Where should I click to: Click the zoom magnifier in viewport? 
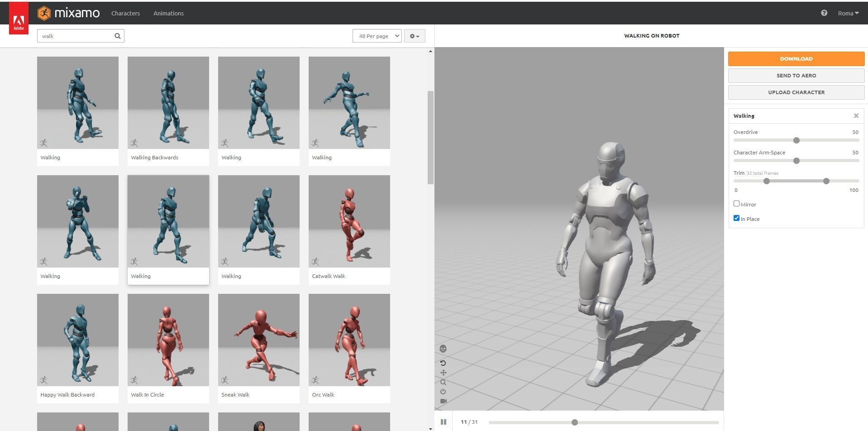[443, 382]
